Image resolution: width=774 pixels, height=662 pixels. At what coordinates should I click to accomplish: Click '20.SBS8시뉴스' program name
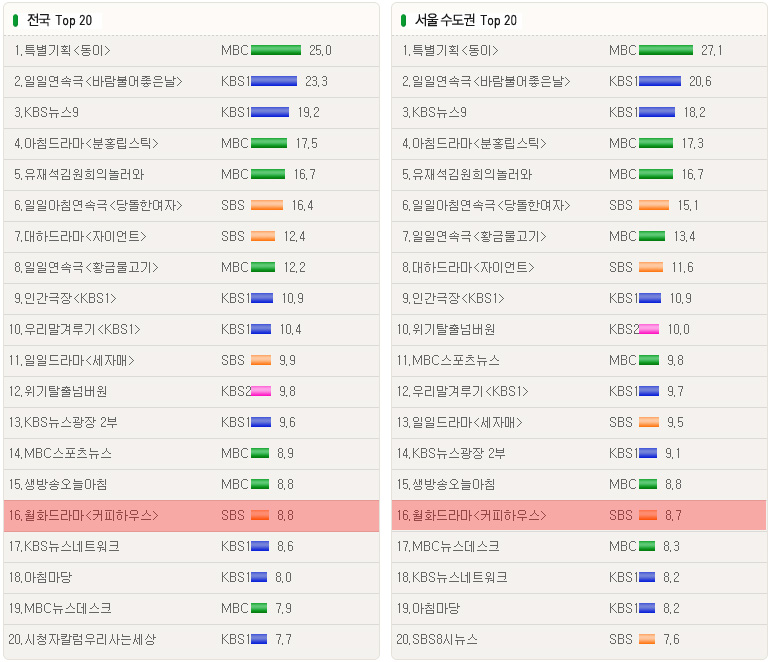pyautogui.click(x=437, y=640)
